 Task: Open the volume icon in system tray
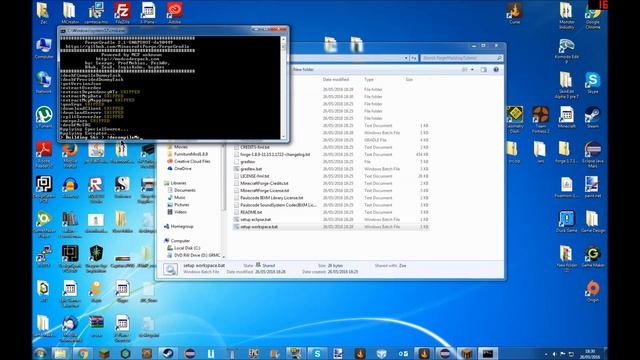[x=554, y=354]
